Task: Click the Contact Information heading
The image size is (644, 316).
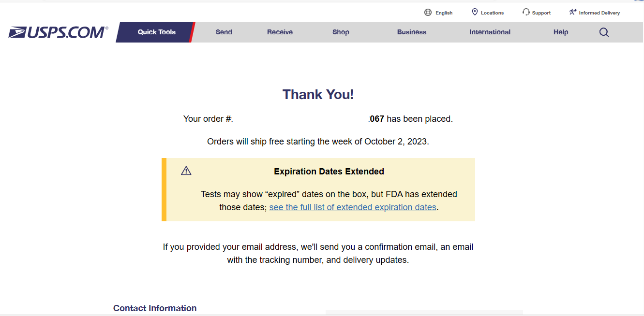Action: coord(155,308)
